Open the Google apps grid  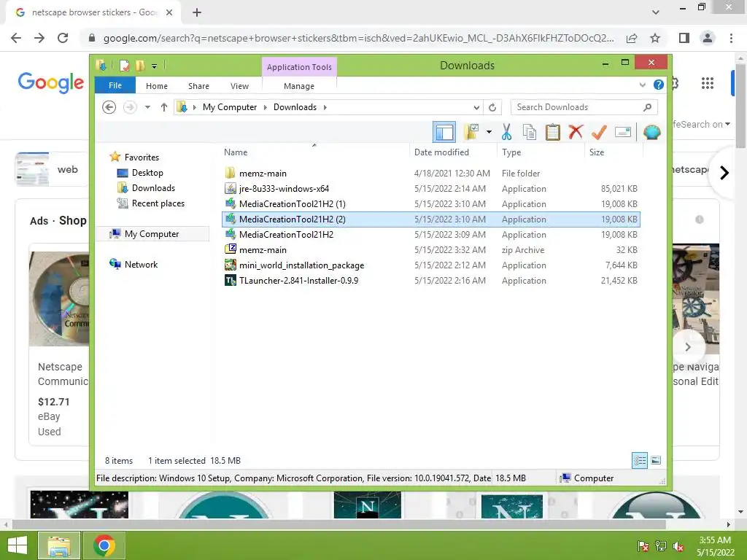pos(708,83)
